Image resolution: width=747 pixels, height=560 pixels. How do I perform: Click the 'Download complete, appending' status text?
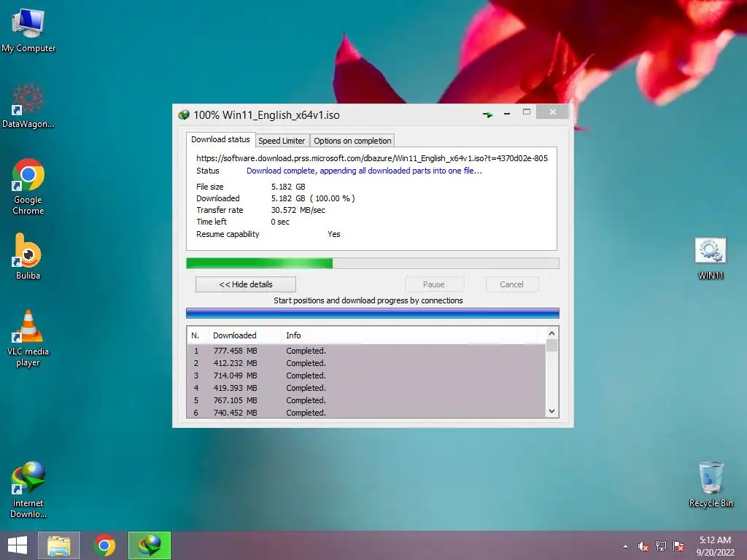[365, 171]
